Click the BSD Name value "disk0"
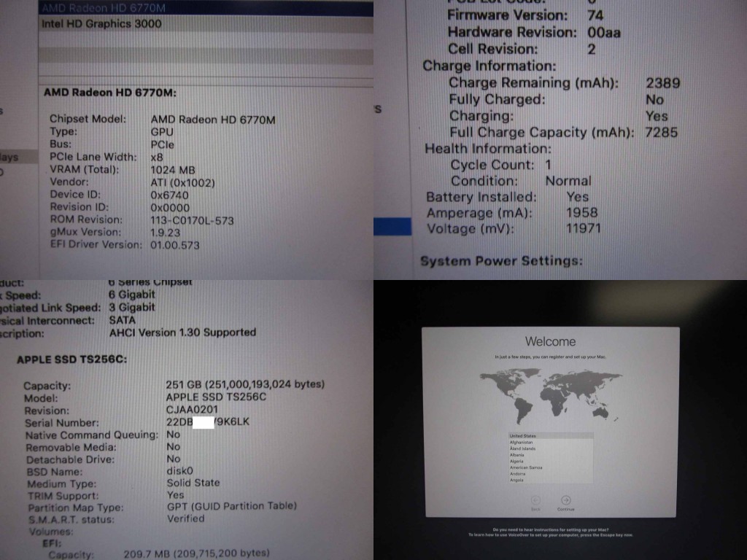Screen dimensions: 747x560 (179, 471)
